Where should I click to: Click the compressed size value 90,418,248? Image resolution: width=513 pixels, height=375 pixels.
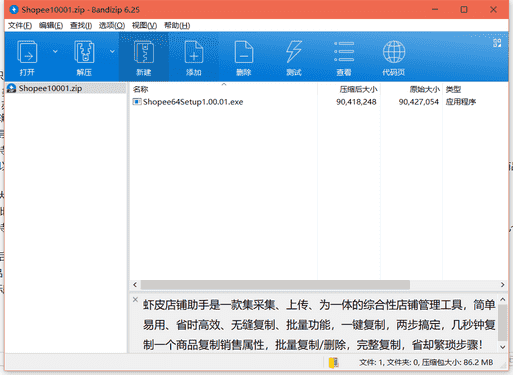(356, 102)
